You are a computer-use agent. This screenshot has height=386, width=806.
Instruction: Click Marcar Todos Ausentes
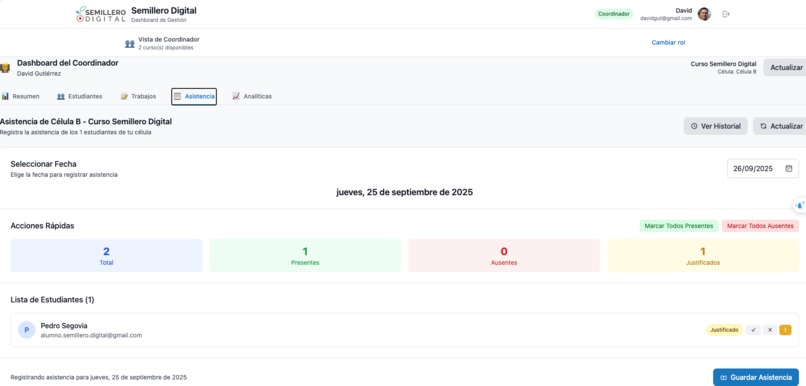(x=760, y=226)
